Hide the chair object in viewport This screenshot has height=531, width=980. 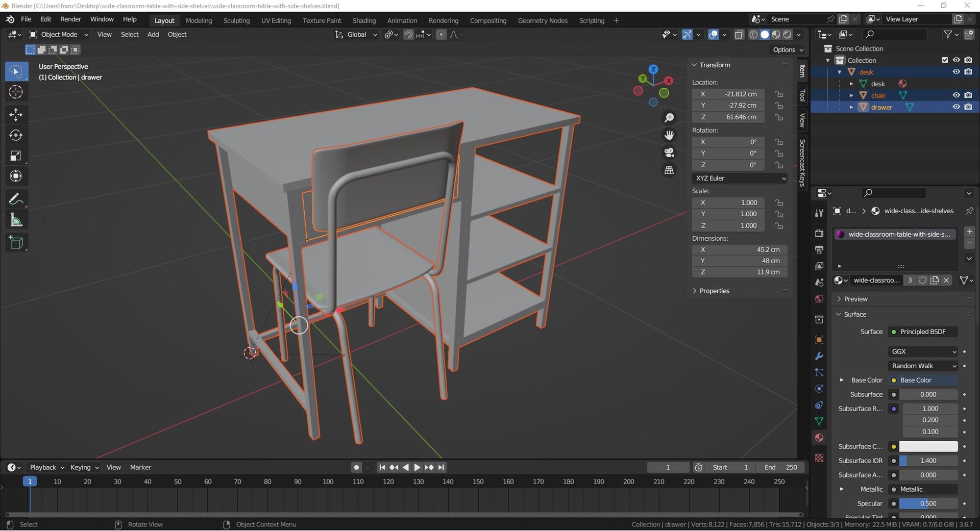click(956, 95)
